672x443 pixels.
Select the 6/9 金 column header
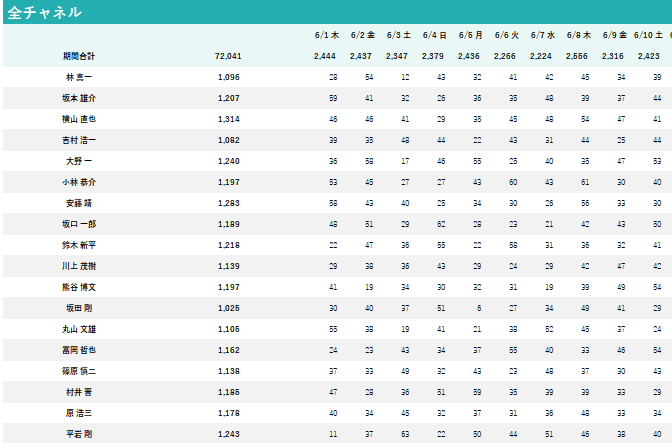click(x=615, y=34)
